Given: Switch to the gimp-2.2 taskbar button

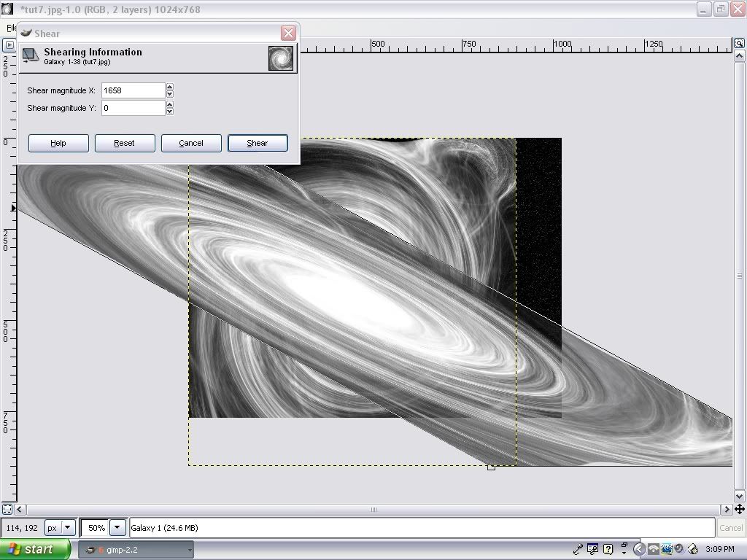Looking at the screenshot, I should [x=136, y=550].
